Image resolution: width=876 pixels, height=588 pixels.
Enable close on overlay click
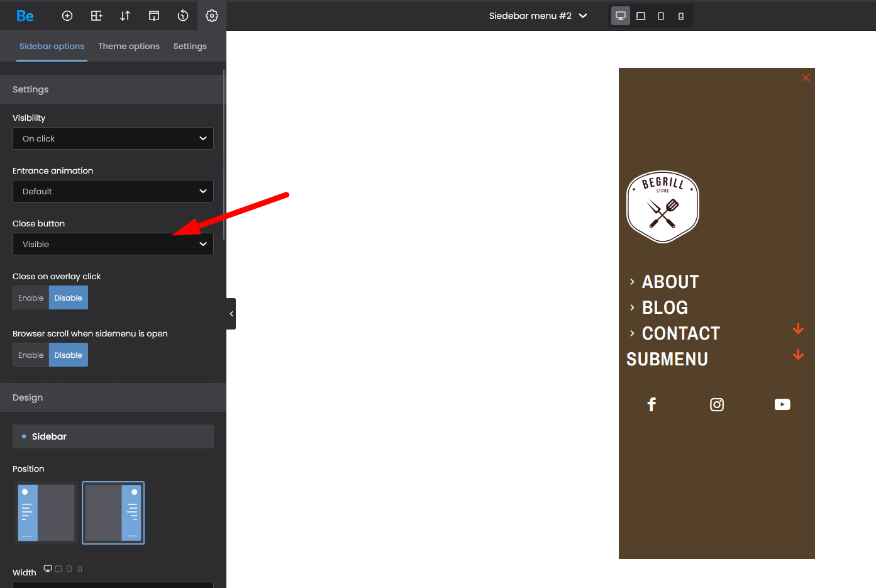(31, 297)
